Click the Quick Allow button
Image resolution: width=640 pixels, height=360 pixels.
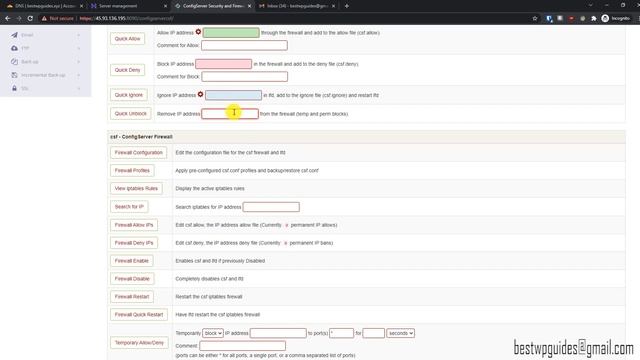tap(127, 38)
